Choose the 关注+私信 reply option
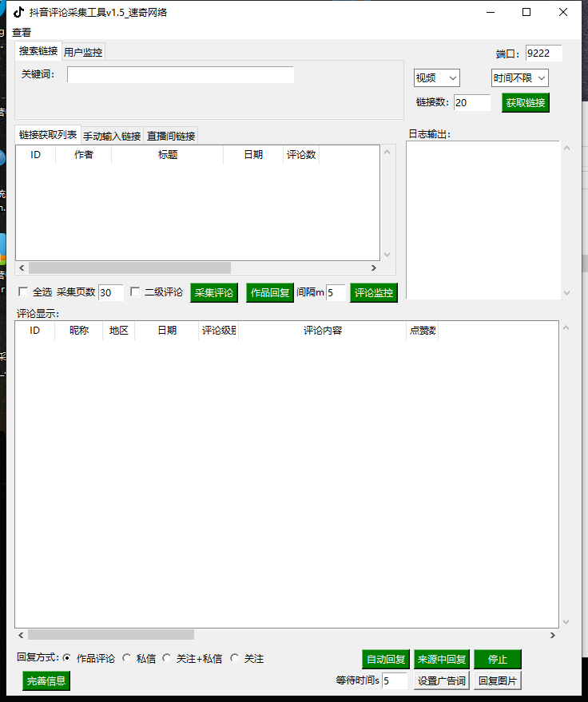This screenshot has width=588, height=702. pyautogui.click(x=167, y=659)
